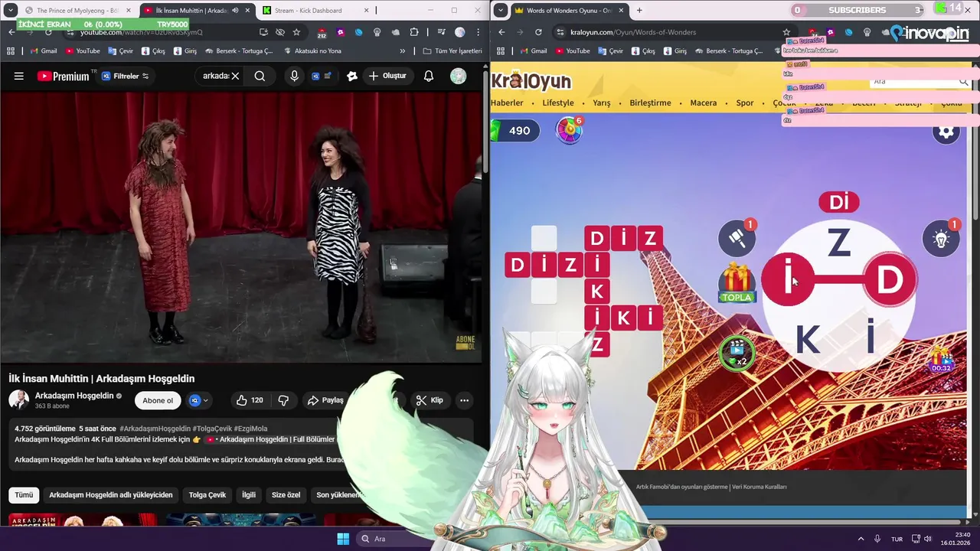The image size is (980, 551).
Task: Open a new tab in kraloyun window
Action: click(x=639, y=11)
